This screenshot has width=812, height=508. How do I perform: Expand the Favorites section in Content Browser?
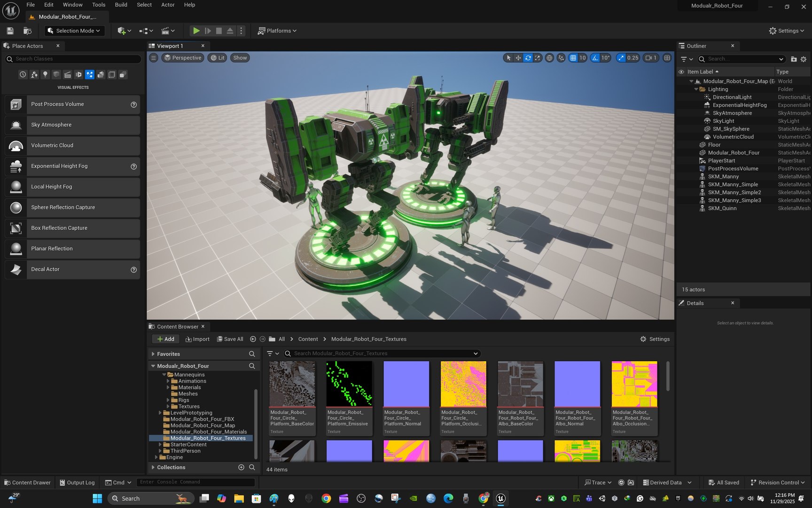click(x=153, y=354)
